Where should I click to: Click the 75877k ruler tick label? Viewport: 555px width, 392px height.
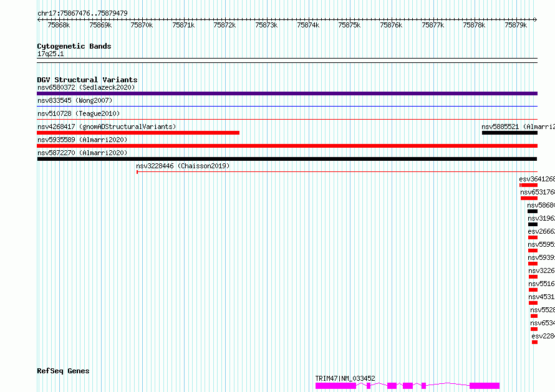[x=433, y=25]
